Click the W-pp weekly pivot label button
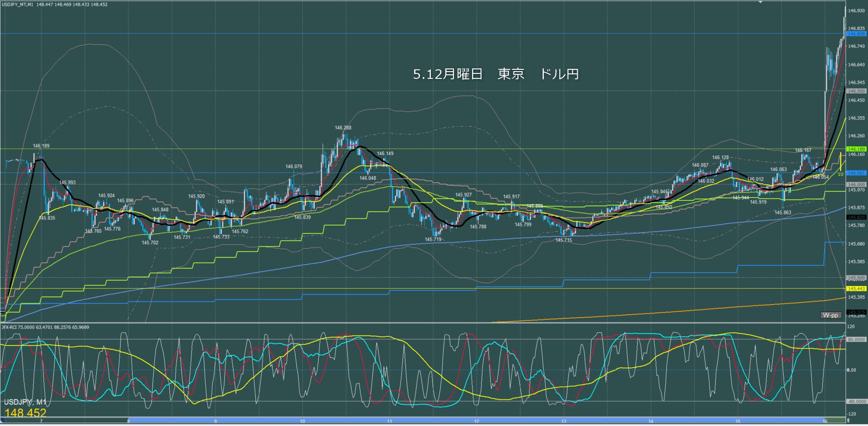Image resolution: width=868 pixels, height=426 pixels. point(831,315)
